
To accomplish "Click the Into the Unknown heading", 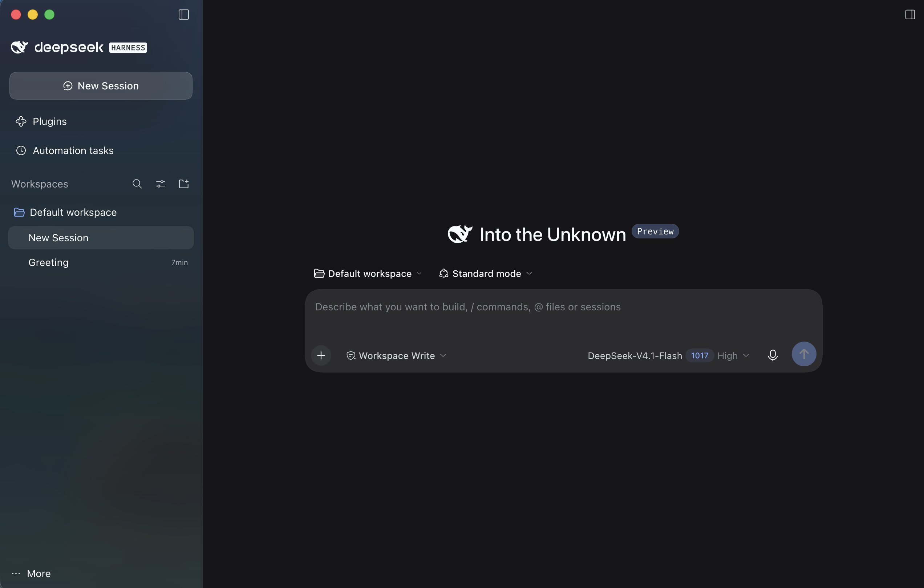I will pyautogui.click(x=552, y=234).
